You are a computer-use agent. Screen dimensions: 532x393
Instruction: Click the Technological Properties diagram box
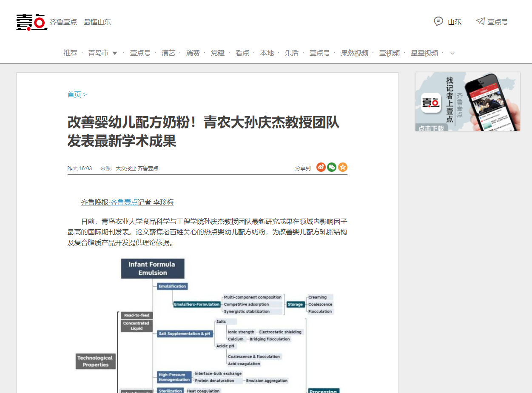coord(96,361)
